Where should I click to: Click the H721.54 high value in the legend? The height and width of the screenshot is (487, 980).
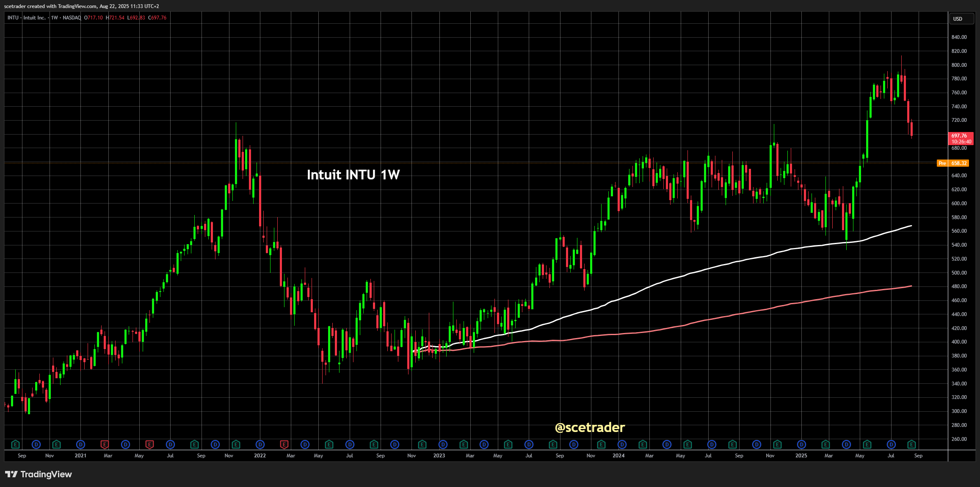click(115, 18)
